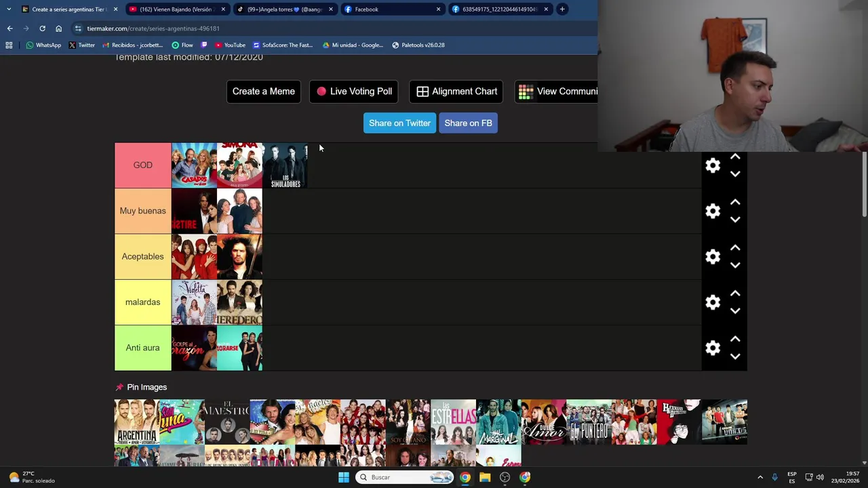
Task: Open the Windows Start menu
Action: 344,477
